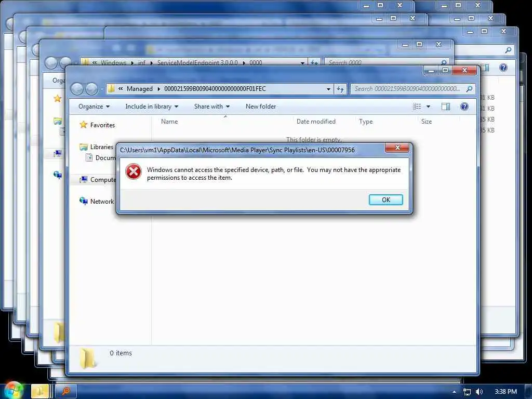Click Back arrow in second Explorer window
The image size is (532, 399).
[51, 63]
